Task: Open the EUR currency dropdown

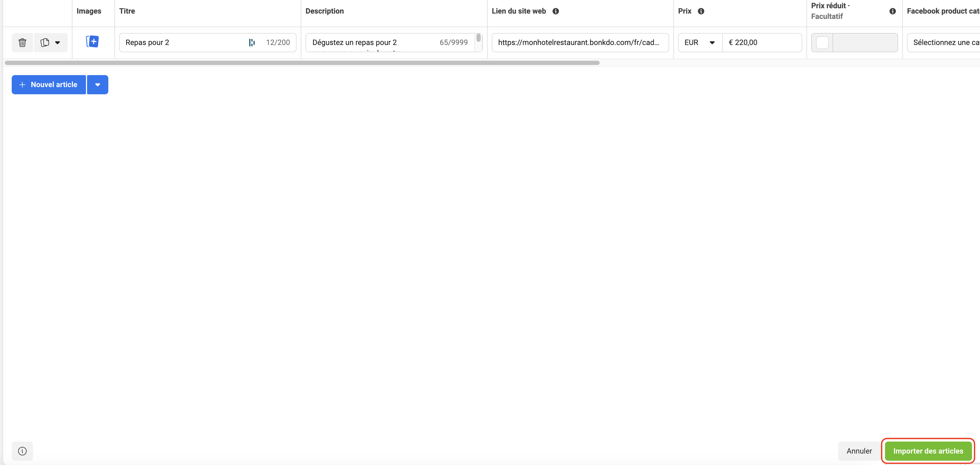Action: click(700, 43)
